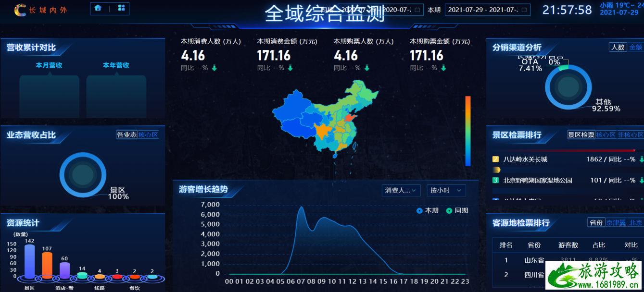Select 京津冀 tab in 客源地检票排行
This screenshot has width=644, height=292.
pyautogui.click(x=616, y=222)
